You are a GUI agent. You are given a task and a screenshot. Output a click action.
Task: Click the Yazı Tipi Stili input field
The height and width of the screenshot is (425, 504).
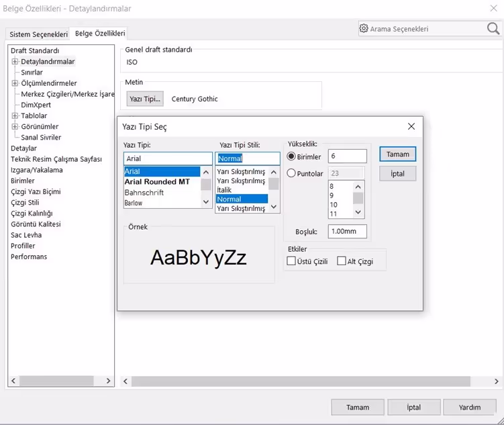click(x=248, y=158)
